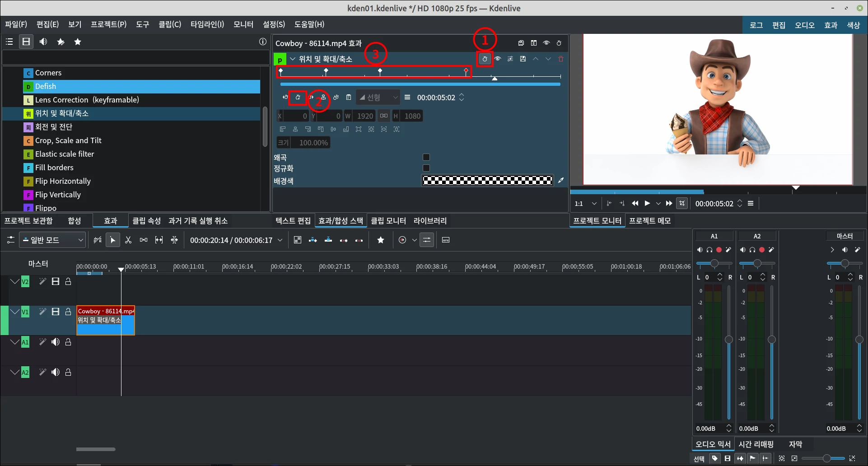Play the project monitor
The image size is (868, 466).
[x=647, y=204]
